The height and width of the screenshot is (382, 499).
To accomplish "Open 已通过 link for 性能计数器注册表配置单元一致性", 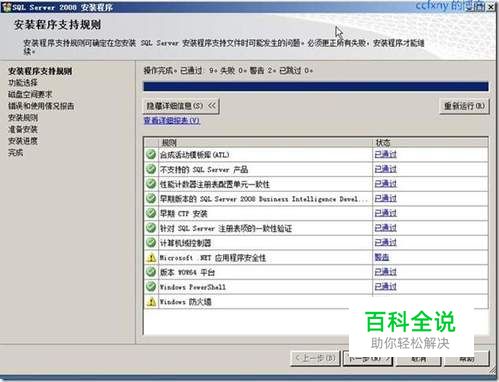I will 386,184.
